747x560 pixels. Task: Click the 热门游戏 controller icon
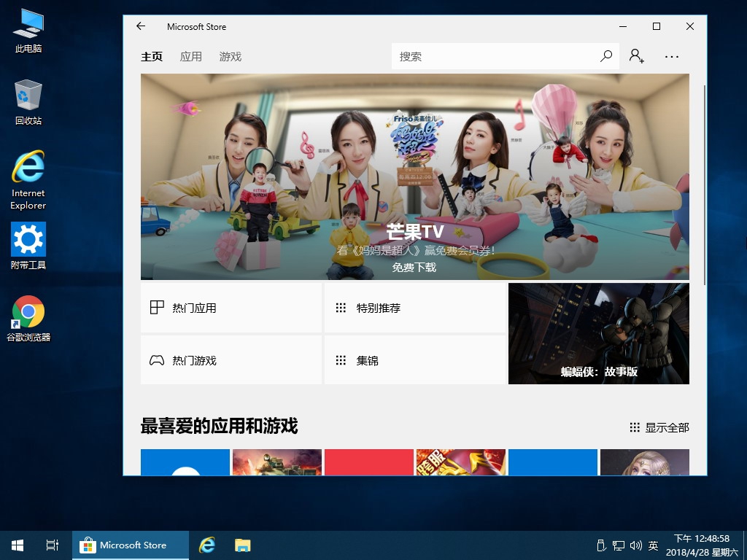(x=157, y=360)
